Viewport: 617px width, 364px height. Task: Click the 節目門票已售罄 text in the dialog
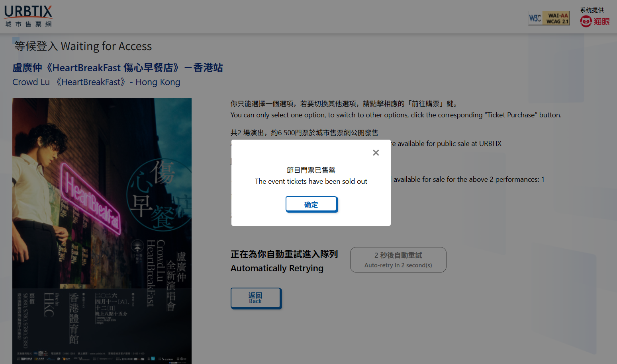point(311,170)
